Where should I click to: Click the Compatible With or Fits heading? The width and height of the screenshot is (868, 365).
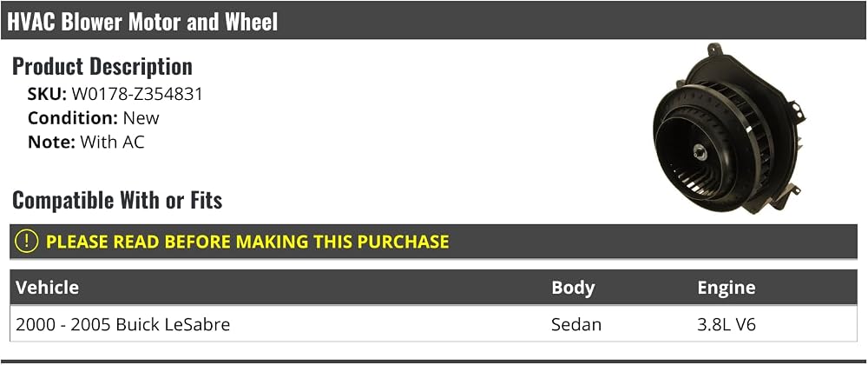pyautogui.click(x=117, y=200)
